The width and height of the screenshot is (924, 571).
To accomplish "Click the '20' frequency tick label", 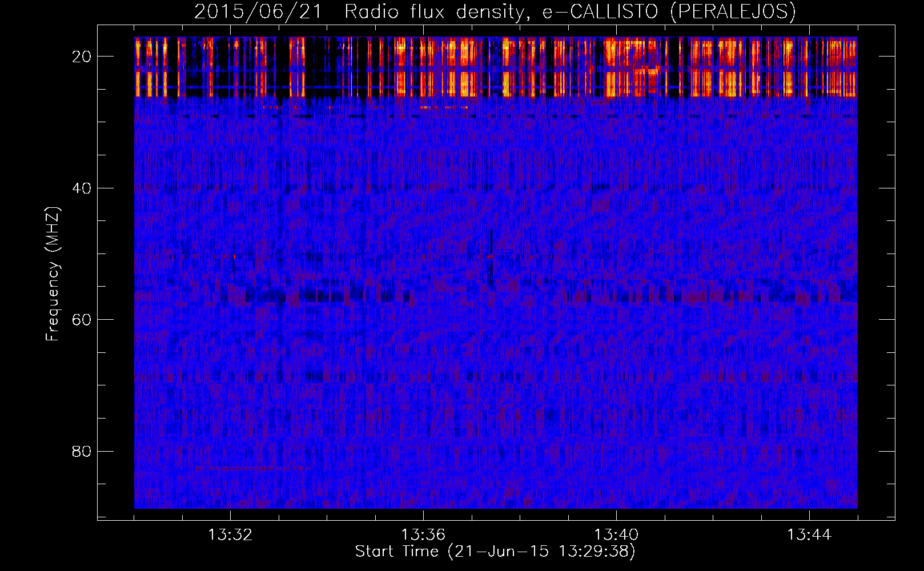I will click(x=82, y=57).
